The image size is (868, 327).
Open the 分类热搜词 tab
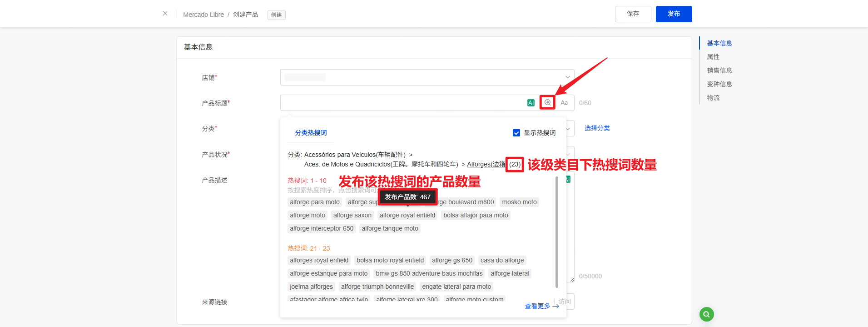(x=311, y=133)
